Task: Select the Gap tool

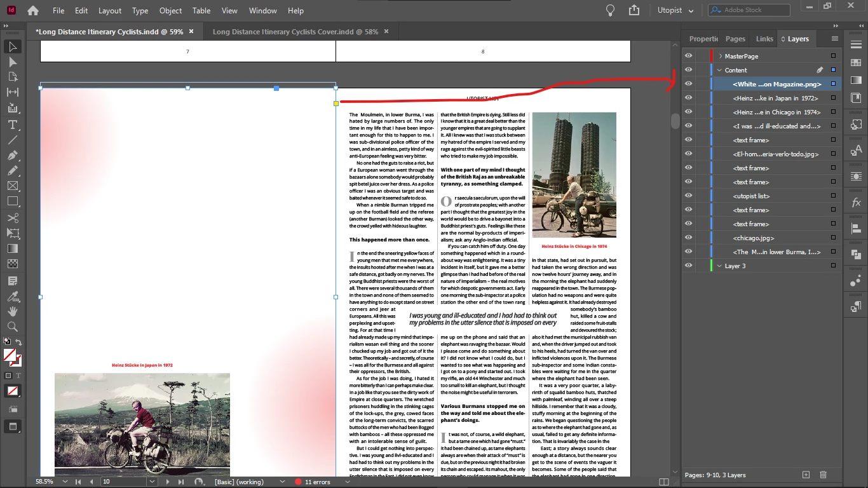Action: 12,93
